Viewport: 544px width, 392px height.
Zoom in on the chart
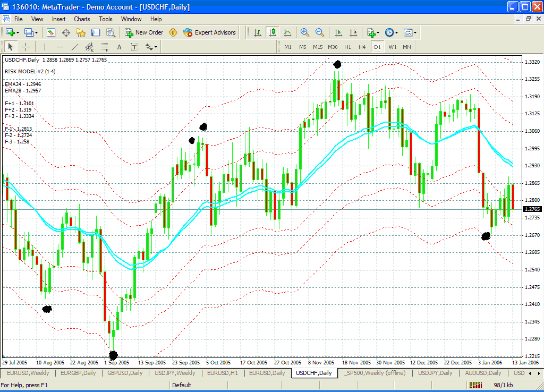pos(305,32)
